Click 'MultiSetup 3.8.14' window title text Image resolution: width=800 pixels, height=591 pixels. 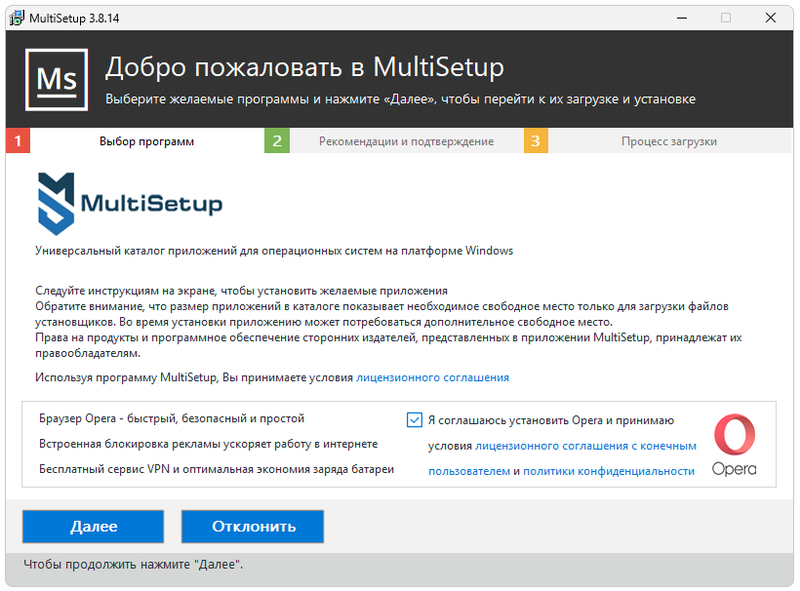tap(74, 18)
